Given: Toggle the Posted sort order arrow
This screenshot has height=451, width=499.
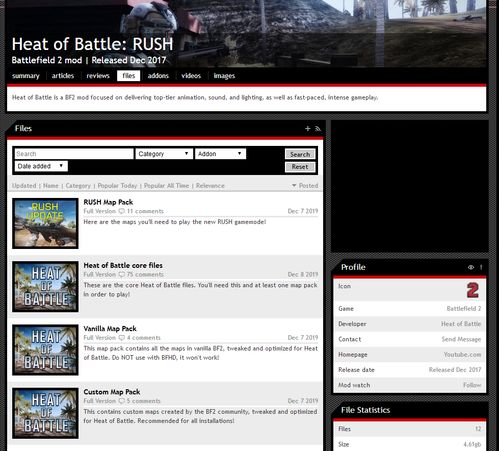Looking at the screenshot, I should 294,185.
